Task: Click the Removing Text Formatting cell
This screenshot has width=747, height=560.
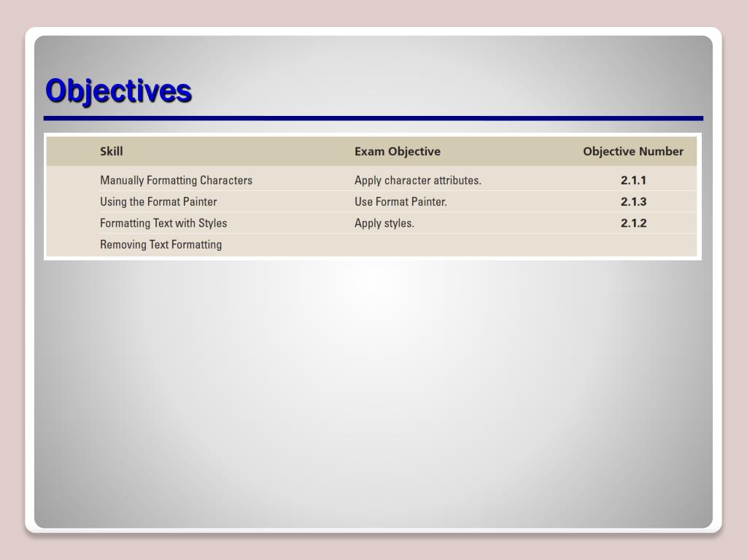Action: pos(161,245)
